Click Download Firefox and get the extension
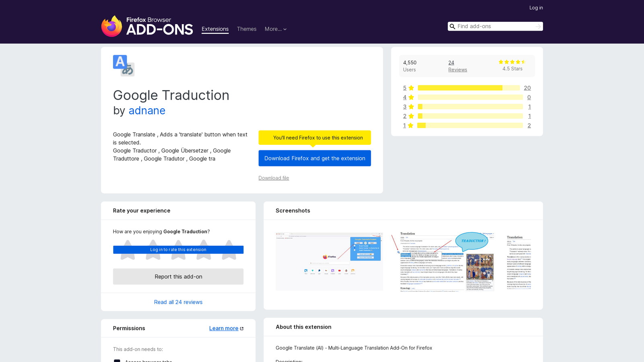This screenshot has height=362, width=644. click(315, 158)
